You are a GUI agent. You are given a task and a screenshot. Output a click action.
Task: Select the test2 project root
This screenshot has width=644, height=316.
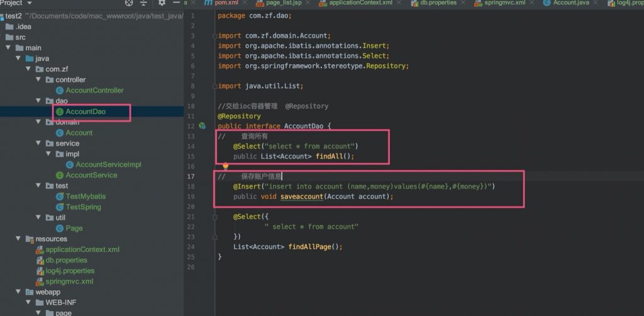(14, 16)
